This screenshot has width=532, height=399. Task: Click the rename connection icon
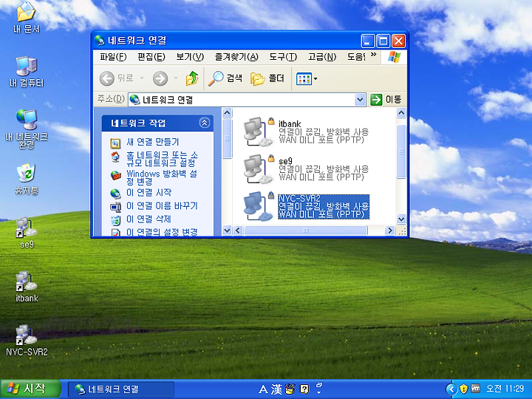pyautogui.click(x=115, y=207)
